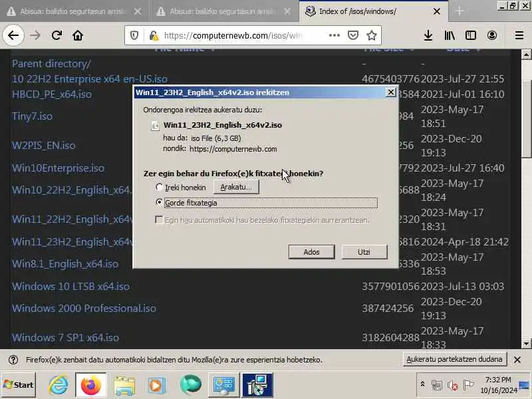The image size is (532, 399).
Task: Open the Win8.1_English_x64.iso link
Action: click(x=65, y=264)
